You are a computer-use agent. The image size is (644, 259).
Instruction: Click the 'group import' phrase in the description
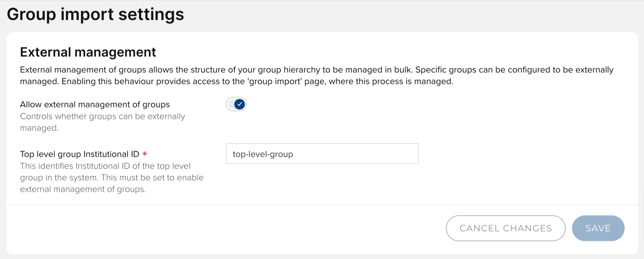tap(275, 81)
